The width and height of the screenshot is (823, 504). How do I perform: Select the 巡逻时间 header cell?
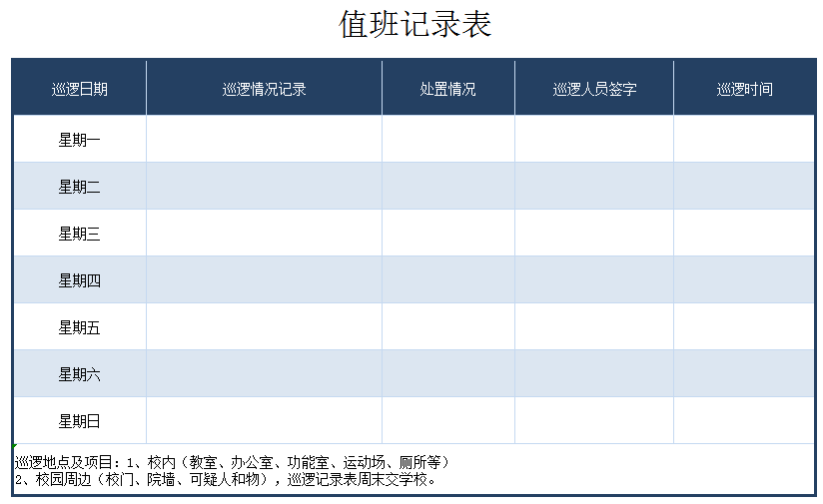click(744, 89)
